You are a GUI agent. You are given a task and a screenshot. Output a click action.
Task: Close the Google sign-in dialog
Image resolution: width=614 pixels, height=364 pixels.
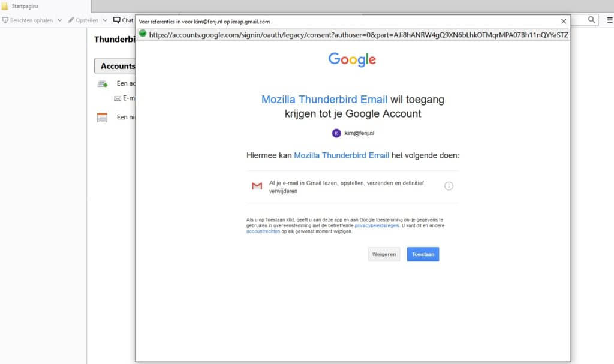pos(564,22)
